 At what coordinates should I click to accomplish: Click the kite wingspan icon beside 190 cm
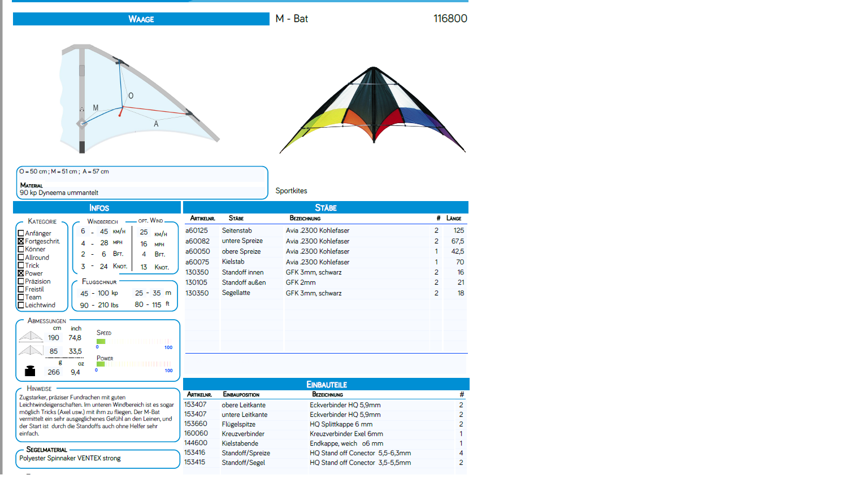[31, 337]
